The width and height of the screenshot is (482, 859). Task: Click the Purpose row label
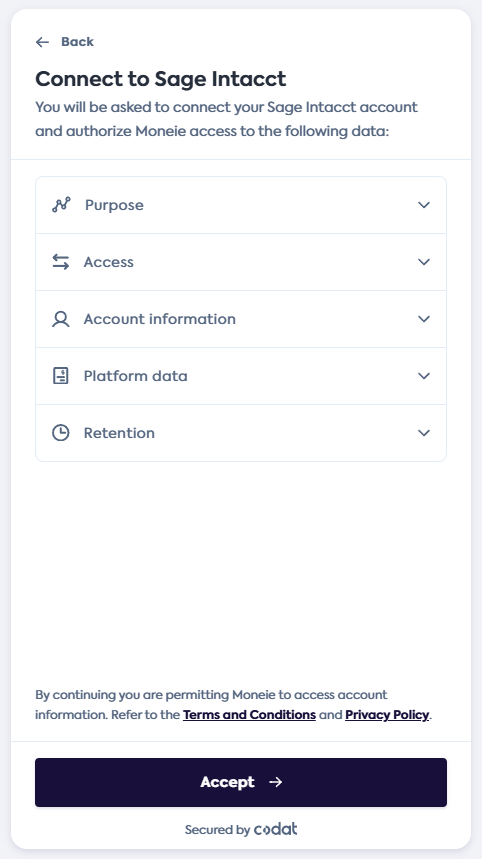point(114,205)
